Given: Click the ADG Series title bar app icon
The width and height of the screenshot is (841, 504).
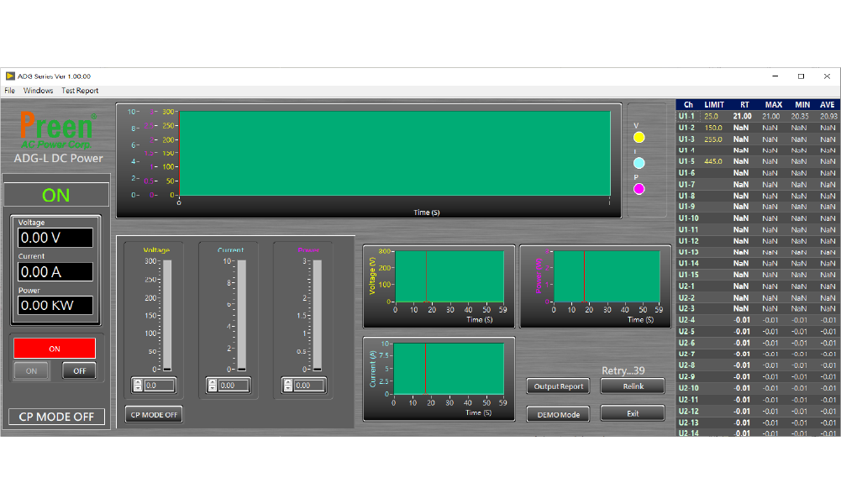Looking at the screenshot, I should coord(10,76).
